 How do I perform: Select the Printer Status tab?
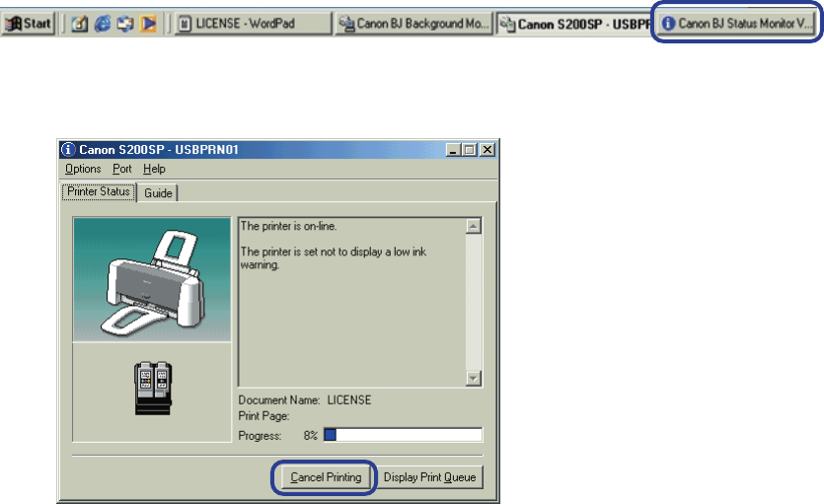99,191
